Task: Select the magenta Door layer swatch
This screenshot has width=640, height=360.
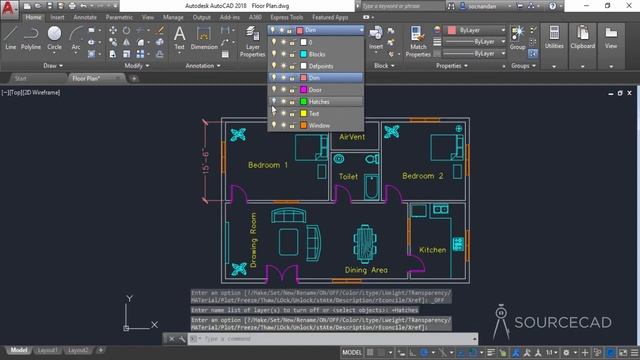Action: [303, 89]
